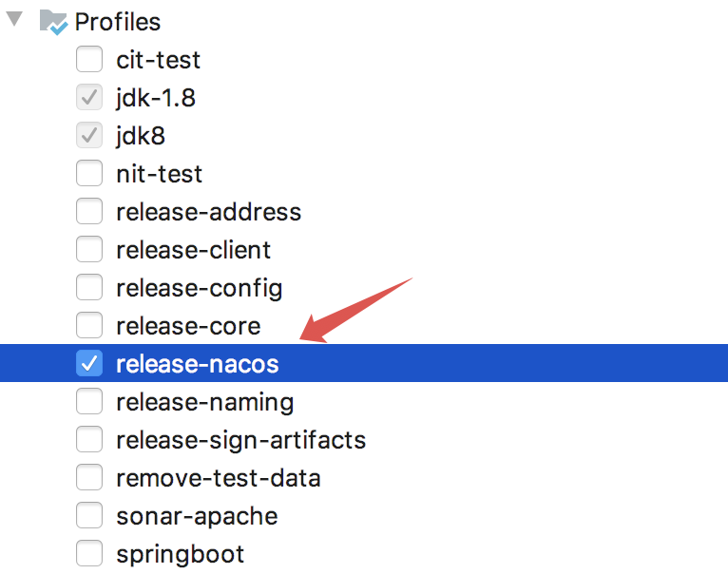This screenshot has height=574, width=728.
Task: Select the release-nacos row text
Action: pos(197,364)
